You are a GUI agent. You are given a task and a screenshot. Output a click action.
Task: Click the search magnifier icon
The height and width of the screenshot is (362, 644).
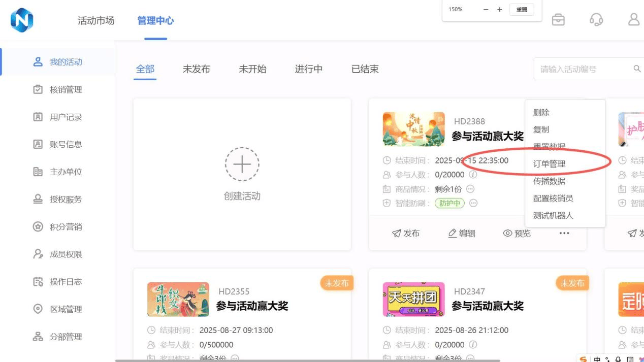click(637, 69)
